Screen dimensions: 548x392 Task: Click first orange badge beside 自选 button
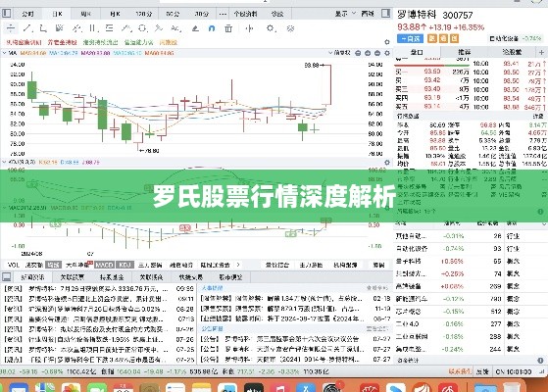[x=432, y=38]
